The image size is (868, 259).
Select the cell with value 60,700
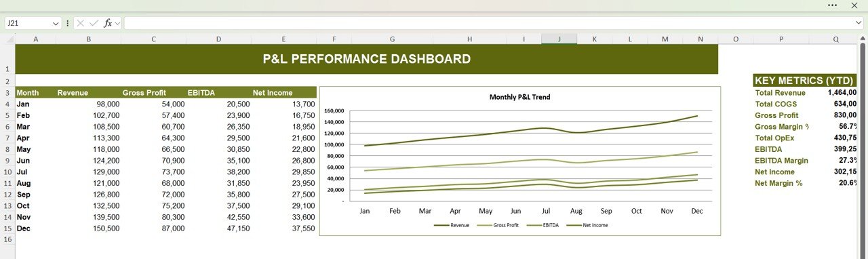pos(154,127)
